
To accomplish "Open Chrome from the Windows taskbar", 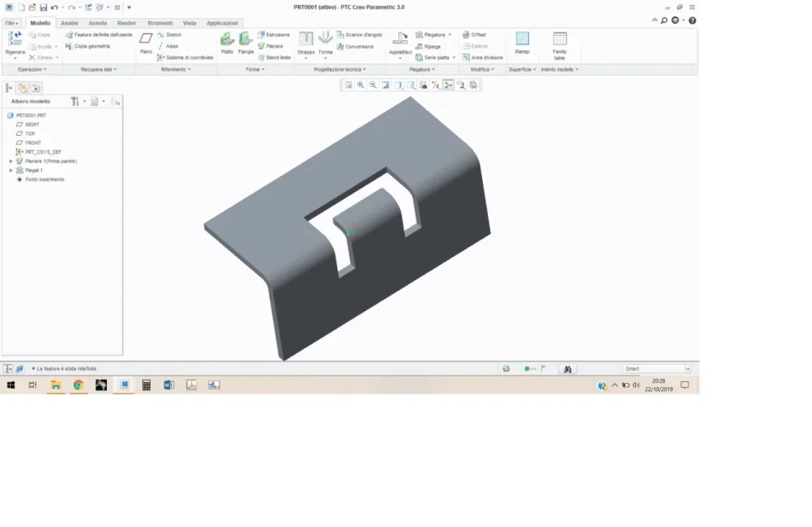I will point(78,385).
